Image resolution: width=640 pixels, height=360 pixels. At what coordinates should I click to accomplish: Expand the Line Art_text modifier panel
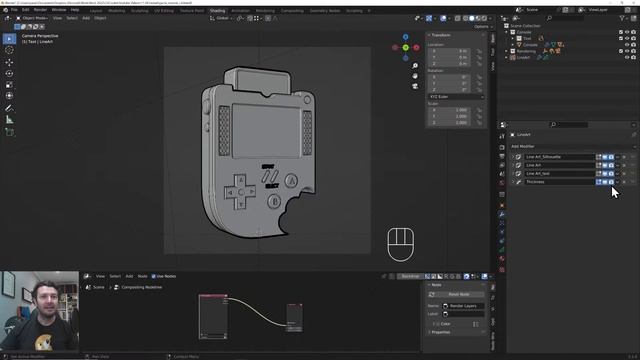click(513, 174)
